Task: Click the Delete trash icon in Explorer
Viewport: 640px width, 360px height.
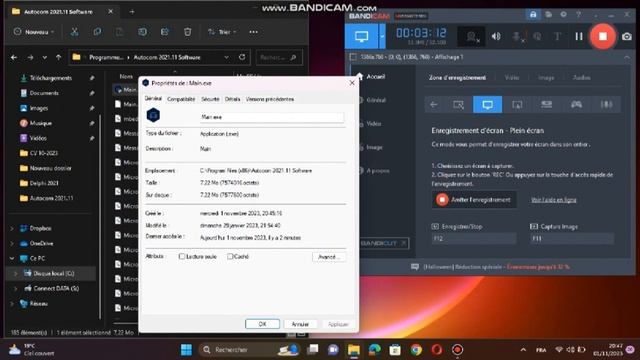Action: point(187,32)
